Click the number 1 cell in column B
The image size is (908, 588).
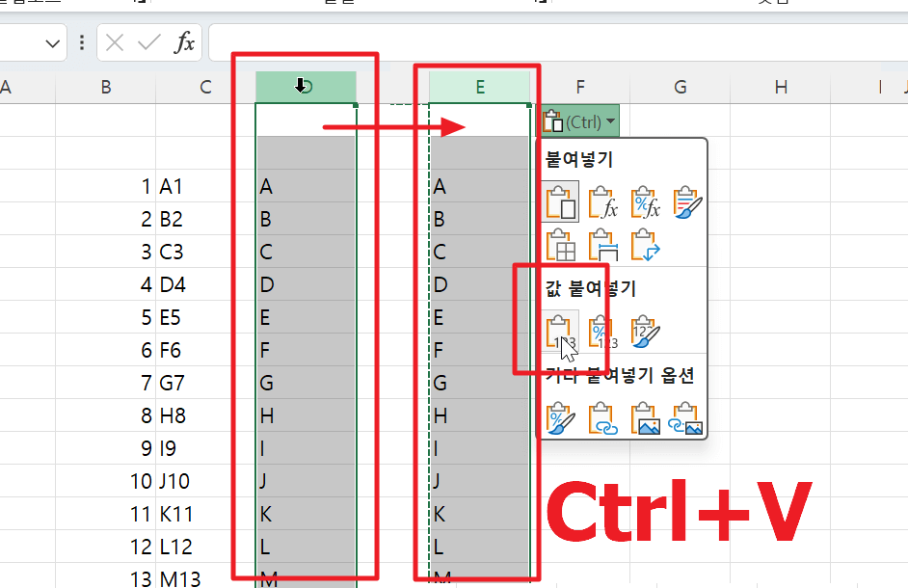tap(105, 187)
